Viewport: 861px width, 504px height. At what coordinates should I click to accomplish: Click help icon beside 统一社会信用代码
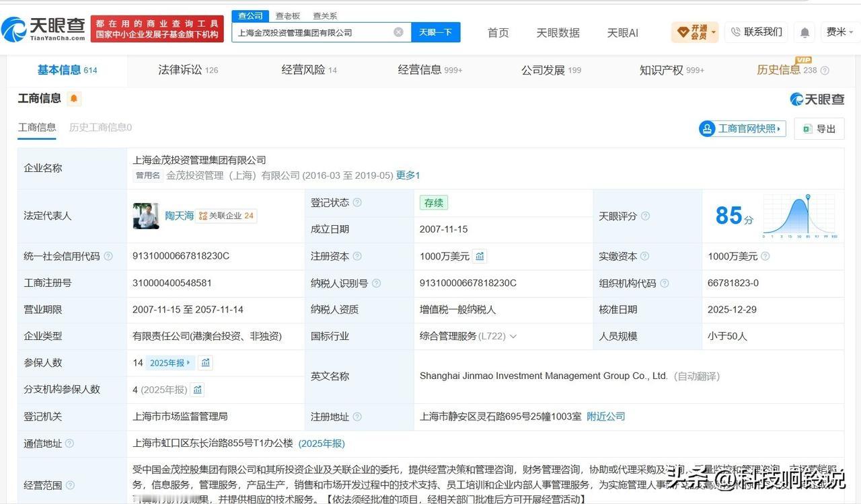coord(108,256)
